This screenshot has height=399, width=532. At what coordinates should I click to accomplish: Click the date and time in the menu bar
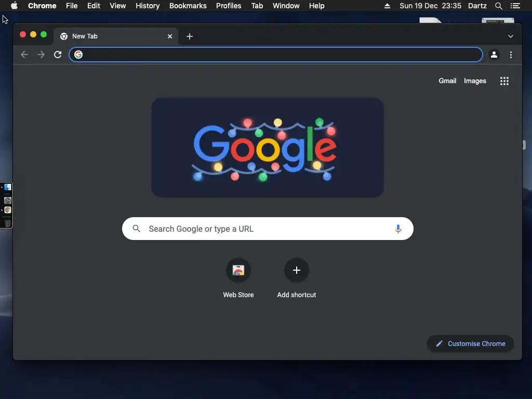coord(430,6)
